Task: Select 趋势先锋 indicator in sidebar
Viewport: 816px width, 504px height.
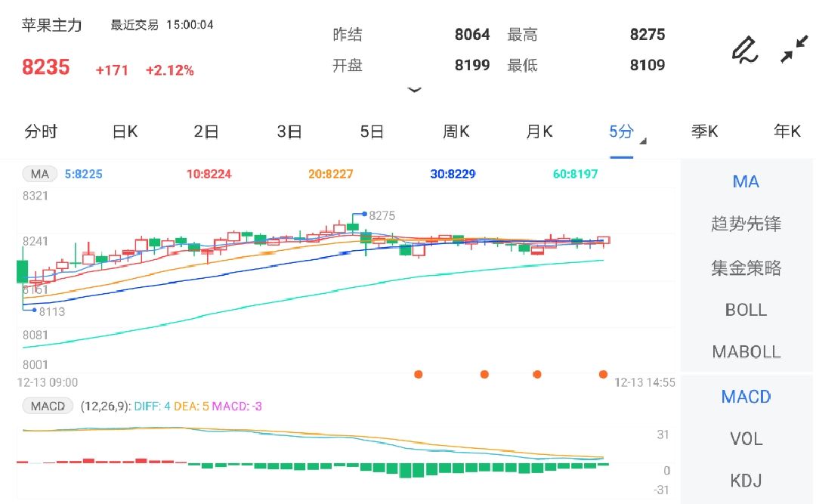Action: tap(746, 224)
